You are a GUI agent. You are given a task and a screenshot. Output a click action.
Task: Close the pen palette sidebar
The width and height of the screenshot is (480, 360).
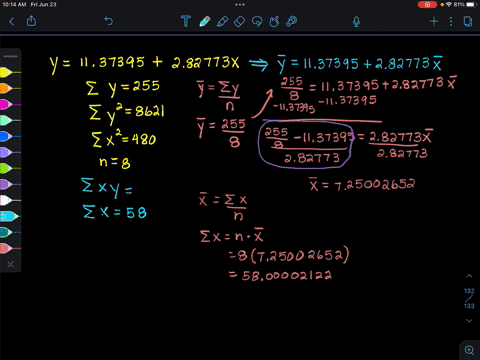[x=10, y=264]
